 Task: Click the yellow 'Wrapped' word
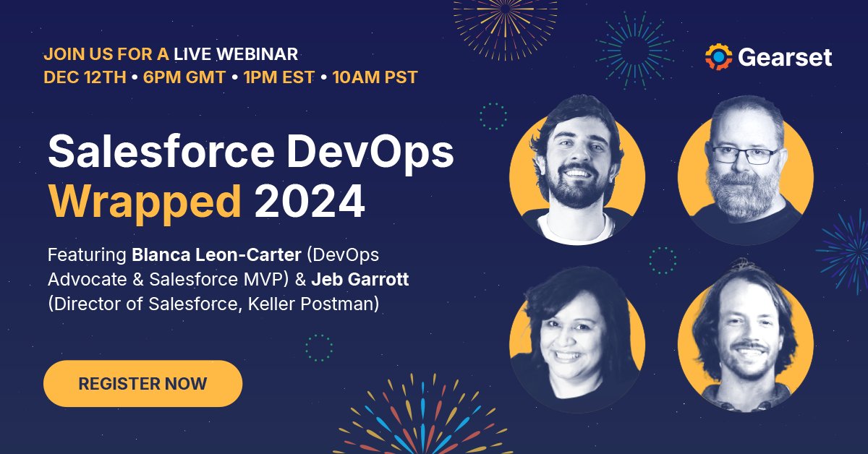click(144, 202)
